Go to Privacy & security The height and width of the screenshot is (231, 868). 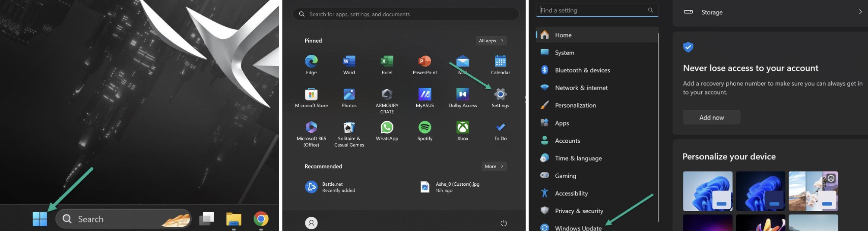click(597, 211)
